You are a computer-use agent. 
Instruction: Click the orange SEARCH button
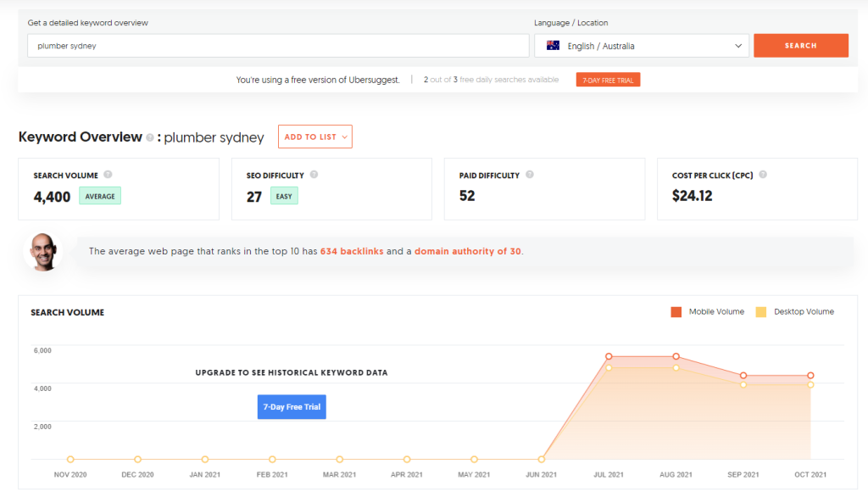point(800,46)
